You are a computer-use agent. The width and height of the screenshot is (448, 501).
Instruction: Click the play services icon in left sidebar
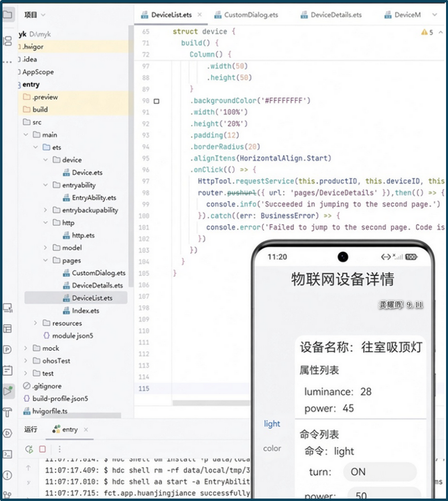tap(8, 433)
